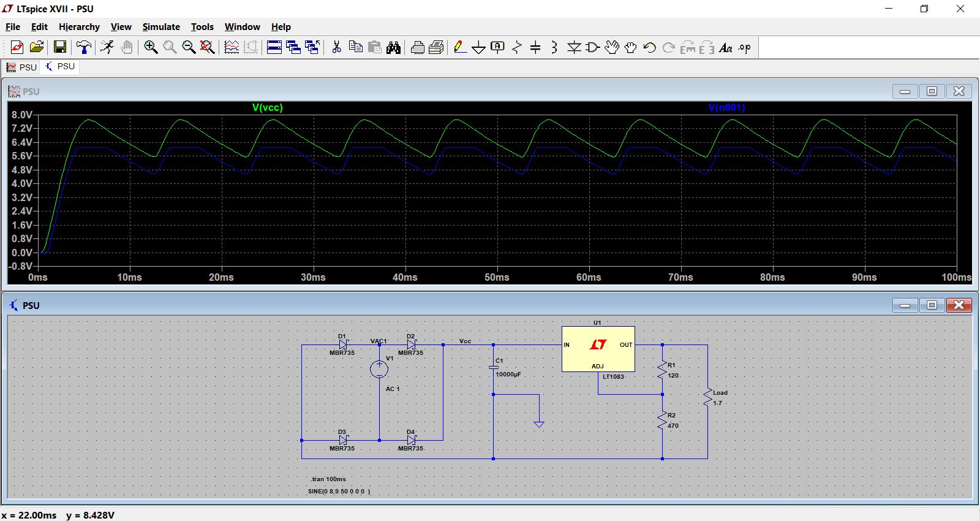This screenshot has height=521, width=980.
Task: Print the document
Action: pyautogui.click(x=437, y=47)
